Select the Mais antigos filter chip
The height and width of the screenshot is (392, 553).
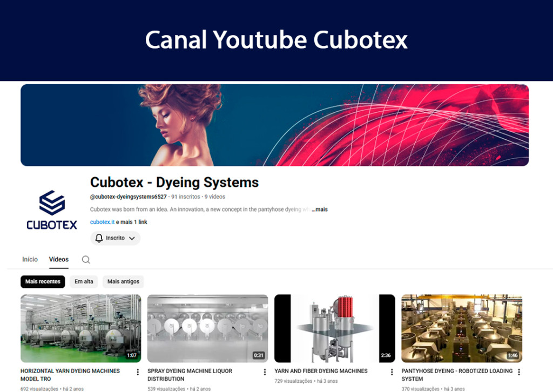(123, 282)
